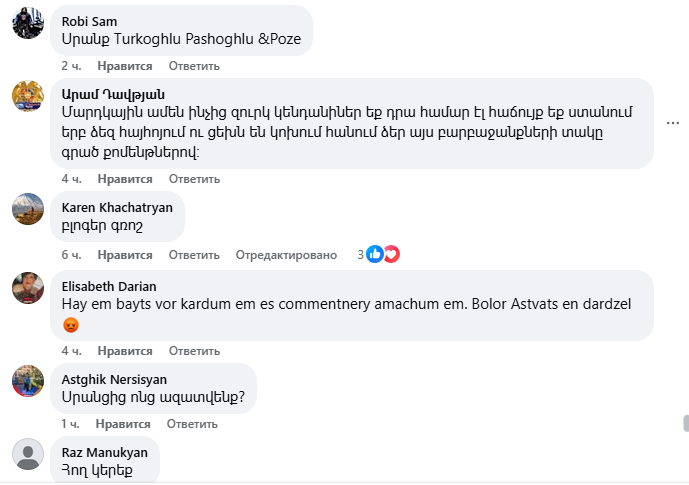Viewport: 689px width, 485px height.
Task: Click Raz Manukyan's default avatar
Action: point(27,454)
